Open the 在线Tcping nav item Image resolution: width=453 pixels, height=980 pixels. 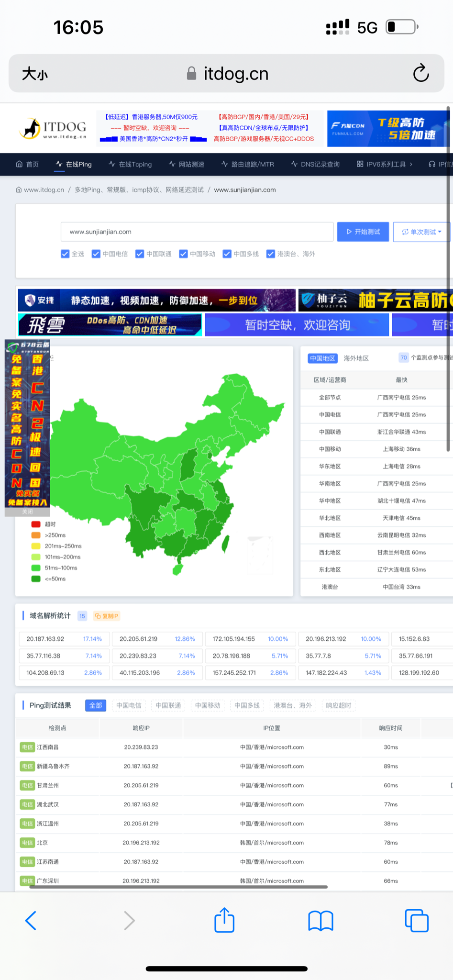click(x=130, y=164)
